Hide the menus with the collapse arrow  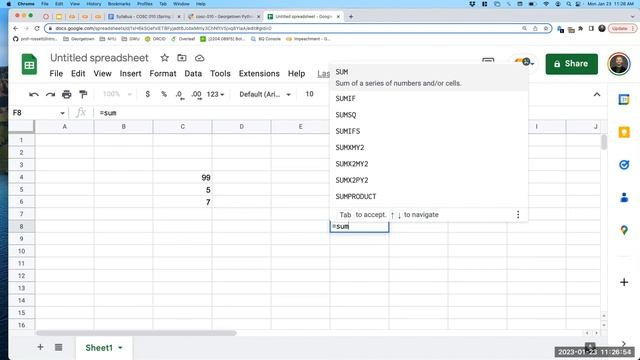coord(597,94)
